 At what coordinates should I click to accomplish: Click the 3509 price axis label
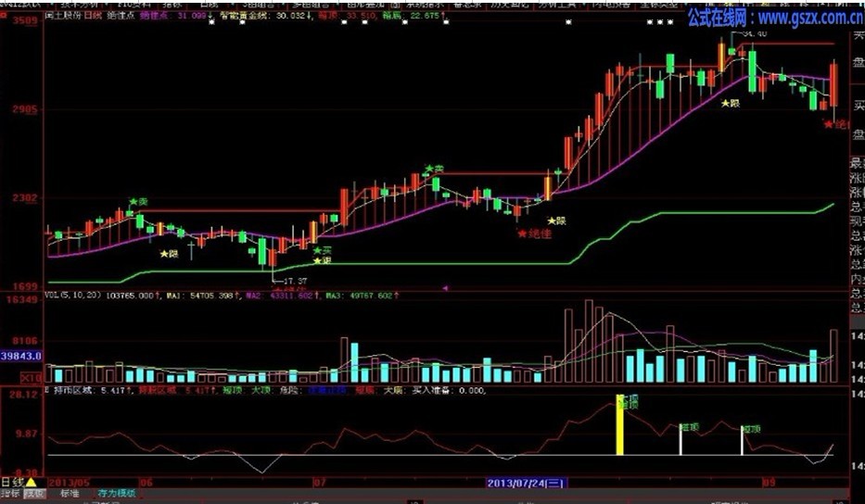click(x=25, y=20)
